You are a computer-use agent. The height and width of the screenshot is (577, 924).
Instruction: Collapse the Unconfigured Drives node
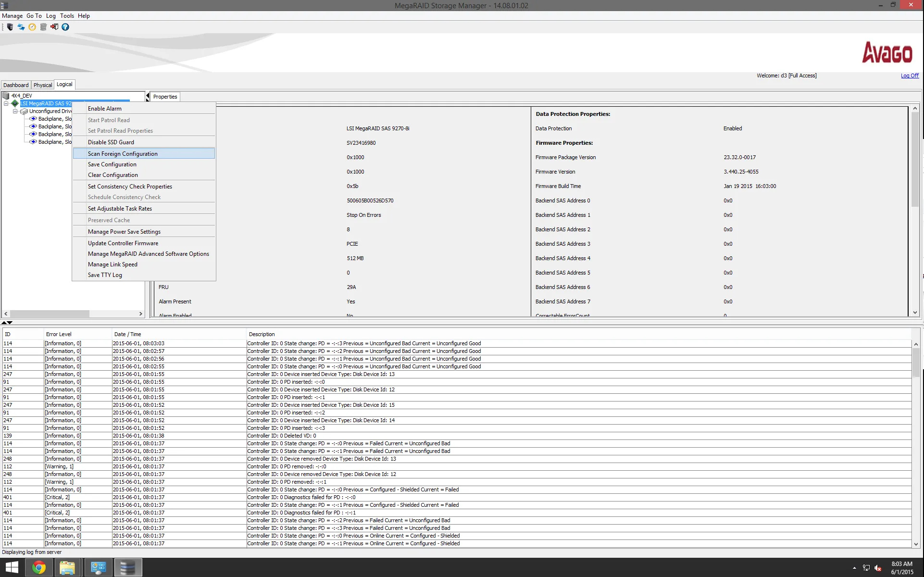15,111
